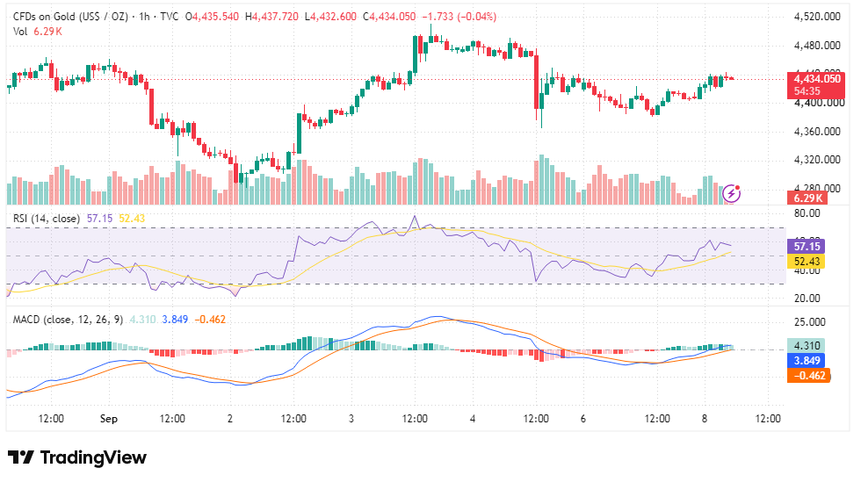Click the Vol indicator legend label
The height and width of the screenshot is (504, 861).
click(20, 32)
